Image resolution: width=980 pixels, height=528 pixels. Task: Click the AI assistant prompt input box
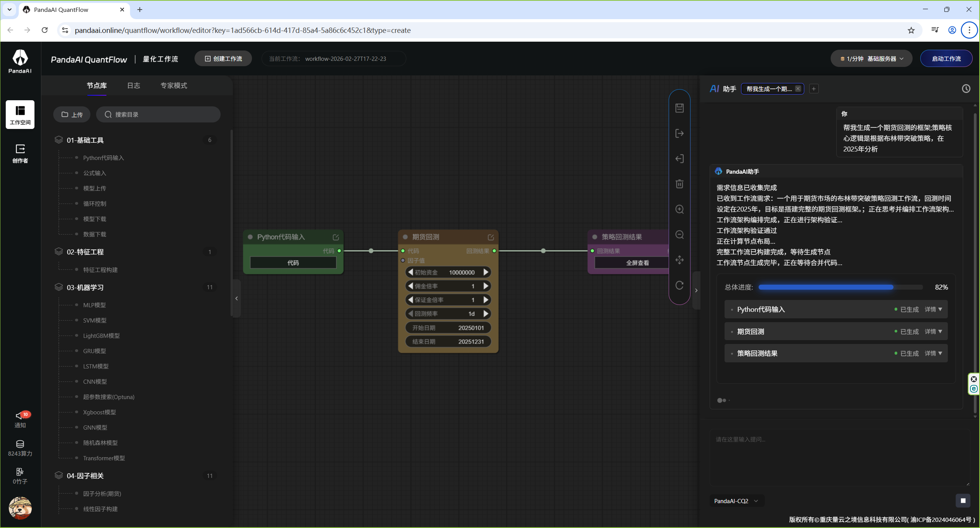[839, 458]
